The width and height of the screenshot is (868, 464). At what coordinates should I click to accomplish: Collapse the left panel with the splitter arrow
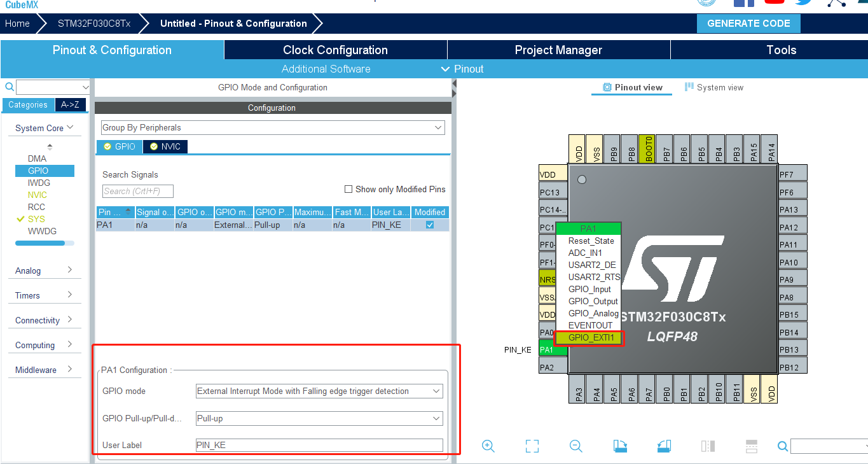[x=454, y=83]
